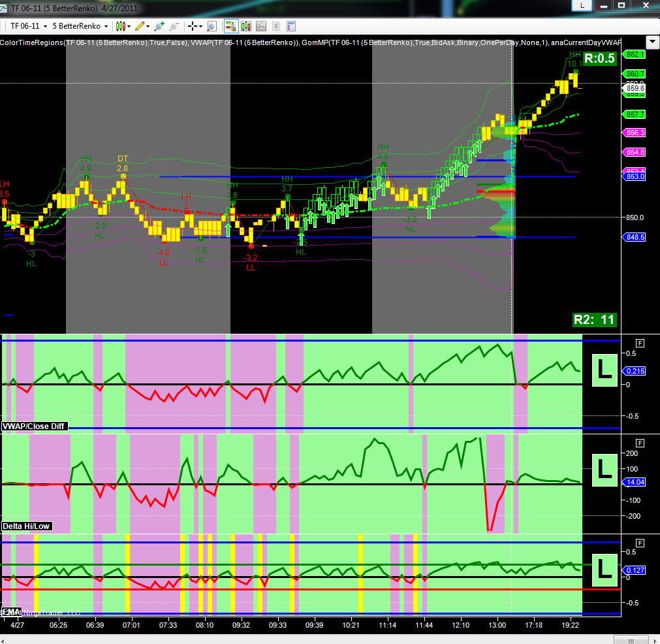Click the 854.8 magenta price marker
Screen dimensions: 660x644
pos(635,152)
